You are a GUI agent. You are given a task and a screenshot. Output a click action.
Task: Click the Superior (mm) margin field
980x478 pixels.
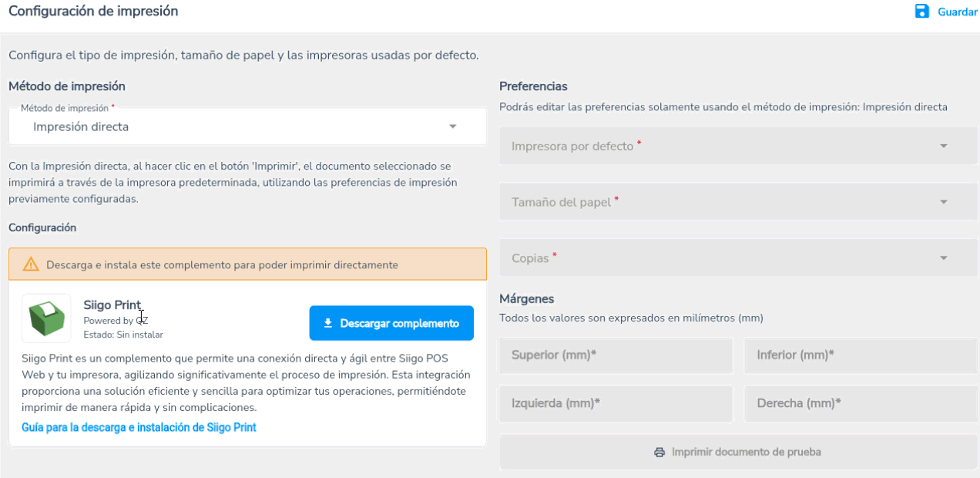616,355
